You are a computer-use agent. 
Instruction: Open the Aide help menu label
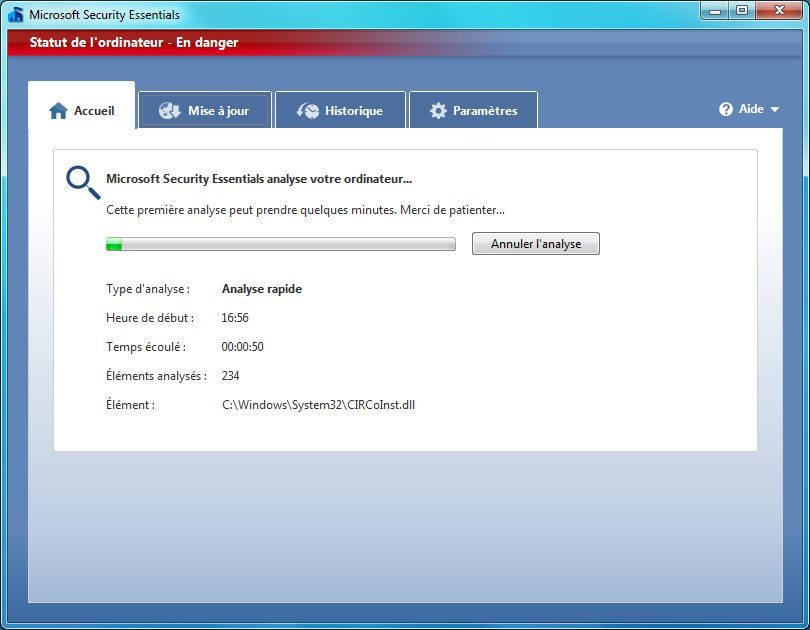[x=751, y=109]
